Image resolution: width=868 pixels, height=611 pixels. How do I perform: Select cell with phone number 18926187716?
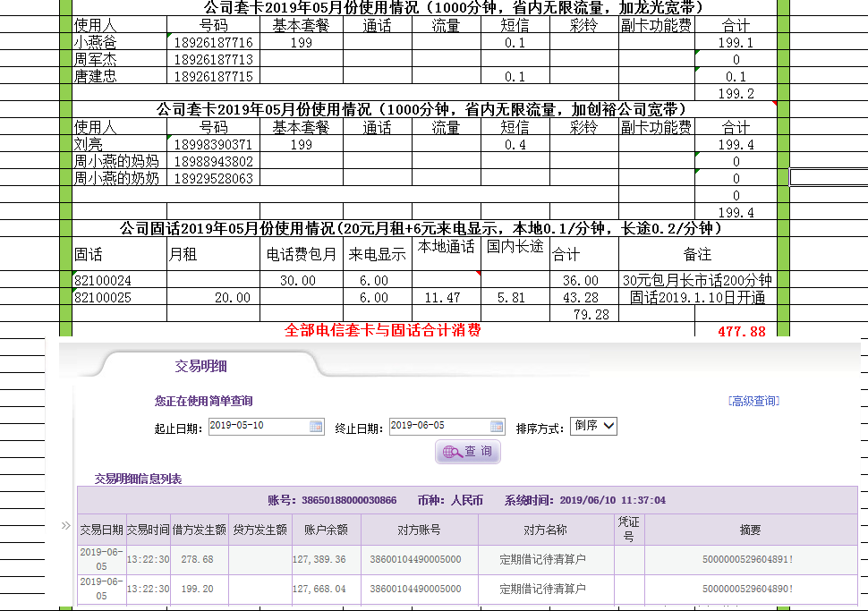coord(213,43)
